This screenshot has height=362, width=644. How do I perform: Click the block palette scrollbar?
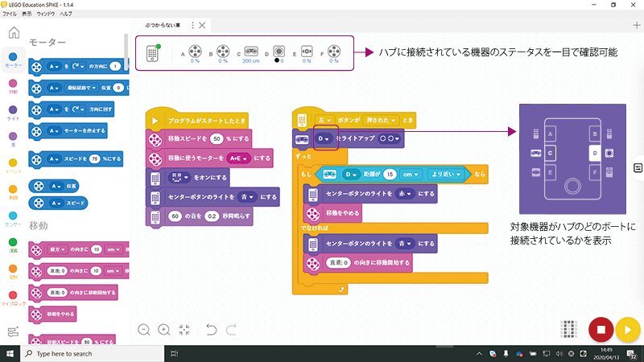(x=126, y=52)
